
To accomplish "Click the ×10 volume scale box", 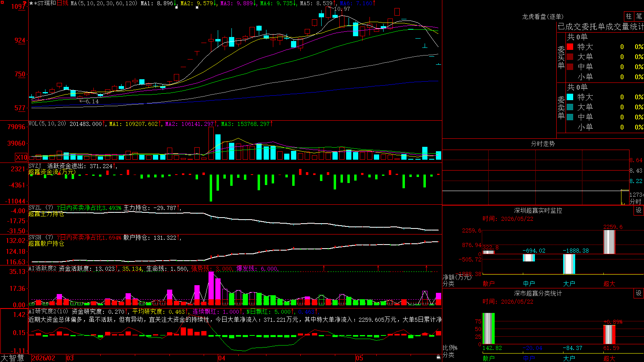I will 21,157.
